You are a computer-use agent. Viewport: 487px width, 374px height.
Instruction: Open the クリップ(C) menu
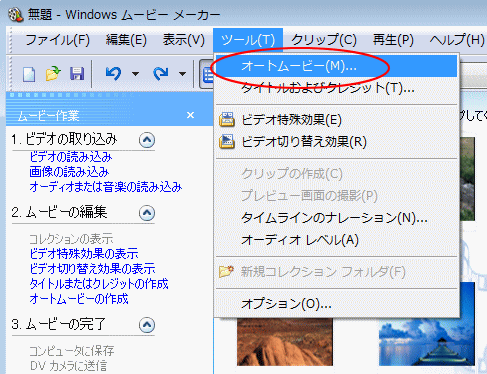[x=324, y=40]
